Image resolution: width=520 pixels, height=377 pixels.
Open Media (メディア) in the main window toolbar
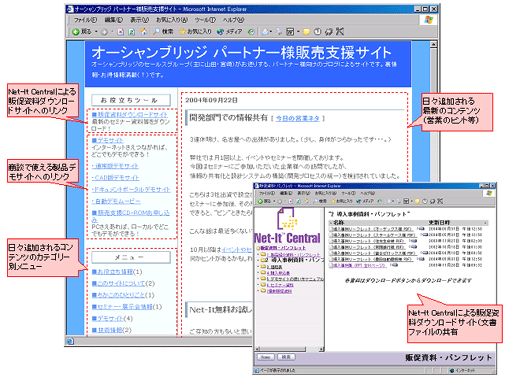tap(229, 32)
